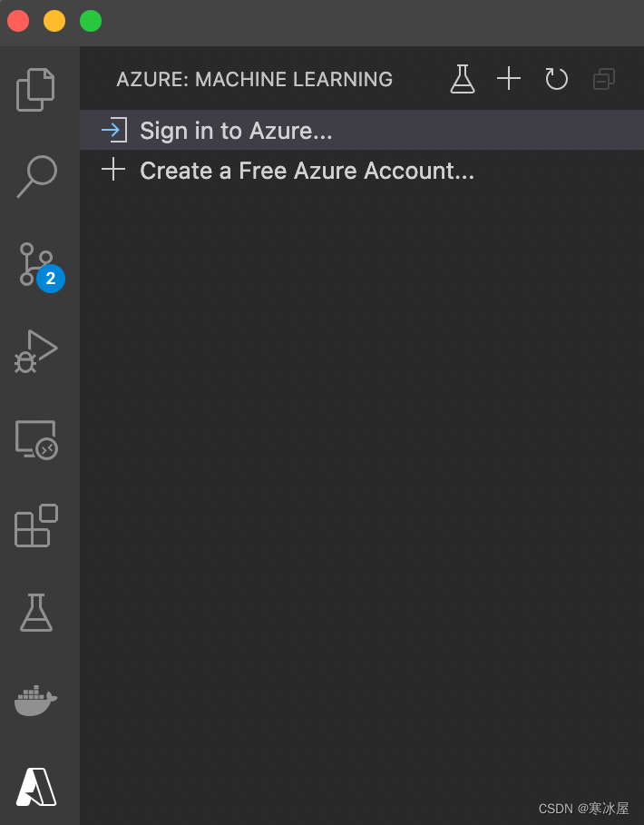644x825 pixels.
Task: Open the Source Control view
Action: pyautogui.click(x=34, y=264)
